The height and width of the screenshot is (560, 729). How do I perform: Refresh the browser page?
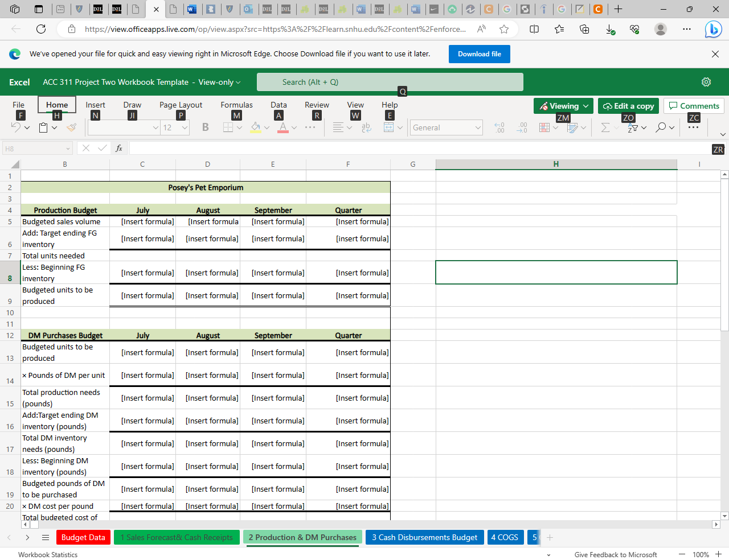pos(41,29)
